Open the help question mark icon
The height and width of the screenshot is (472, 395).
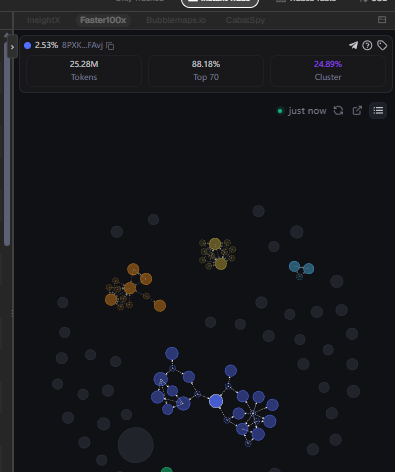367,45
